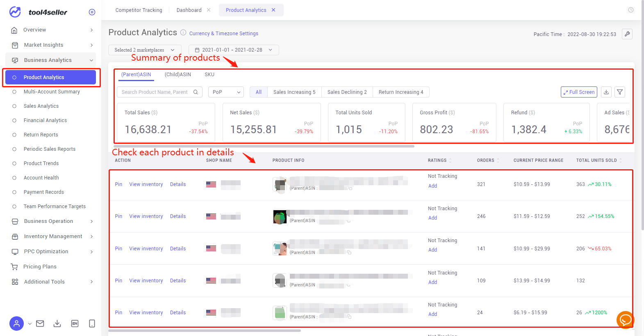This screenshot has width=644, height=336.
Task: Click the Full Screen button
Action: coord(579,92)
